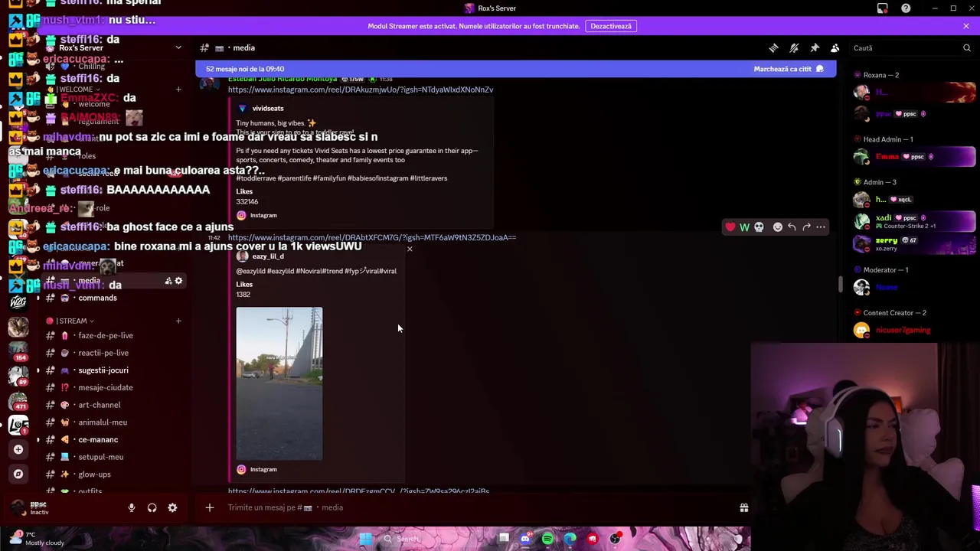
Task: Open pinned messages icon
Action: [x=815, y=47]
